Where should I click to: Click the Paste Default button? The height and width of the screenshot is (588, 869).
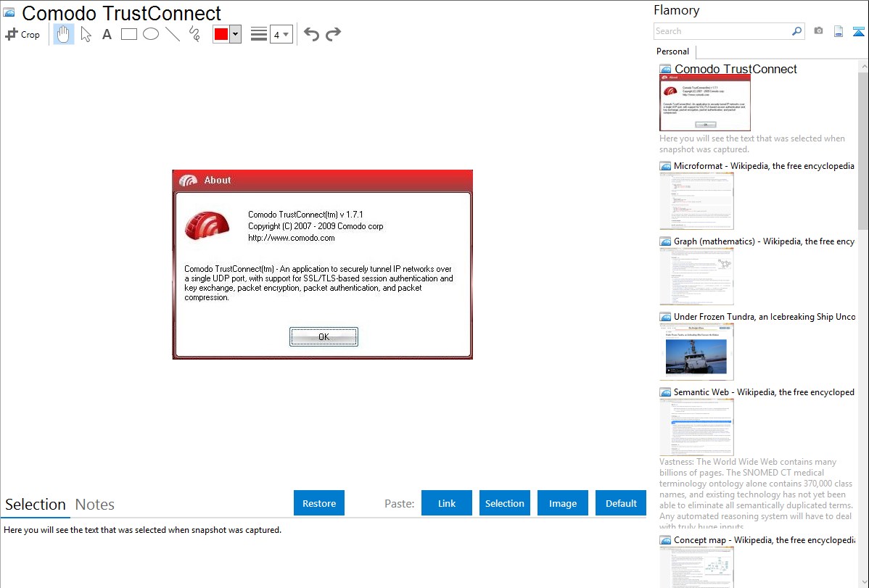[x=621, y=503]
